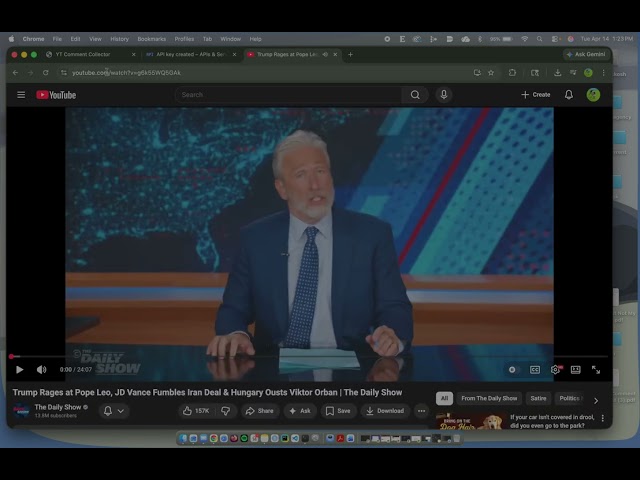The width and height of the screenshot is (640, 480).
Task: Select the Politics filter chip
Action: pyautogui.click(x=570, y=398)
